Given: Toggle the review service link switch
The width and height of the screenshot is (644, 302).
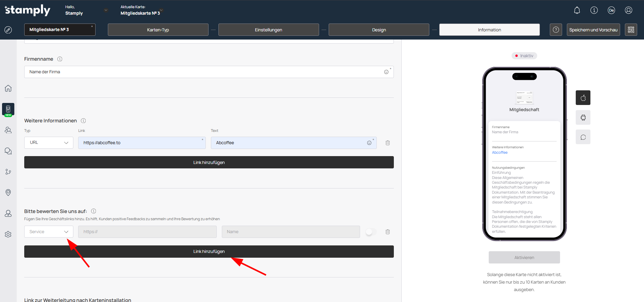Looking at the screenshot, I should point(371,232).
